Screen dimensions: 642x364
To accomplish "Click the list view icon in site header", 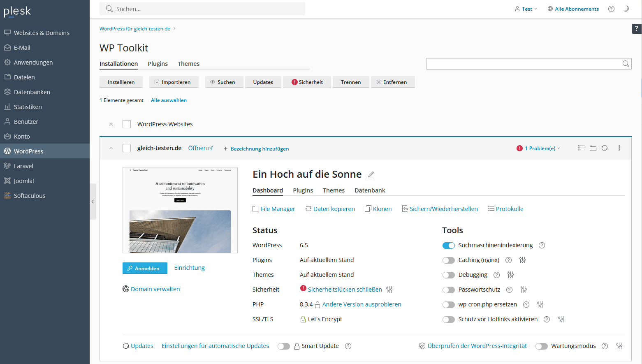I will tap(581, 148).
